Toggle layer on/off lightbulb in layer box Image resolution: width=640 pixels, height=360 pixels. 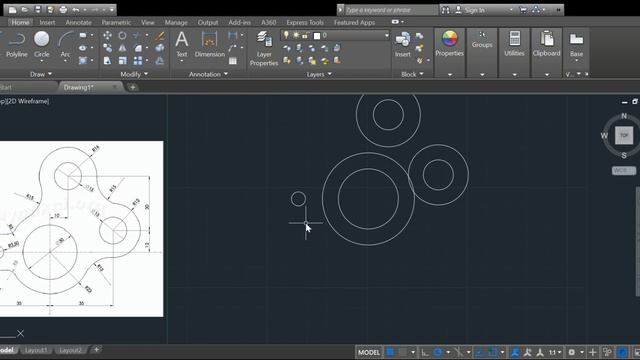click(286, 35)
